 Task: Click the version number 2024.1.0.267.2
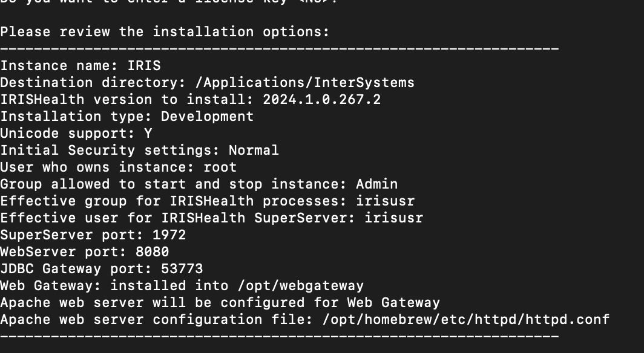[321, 99]
